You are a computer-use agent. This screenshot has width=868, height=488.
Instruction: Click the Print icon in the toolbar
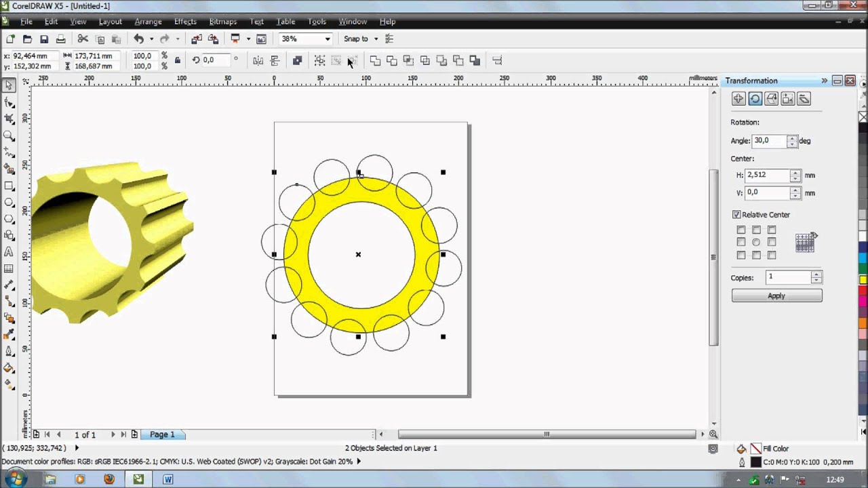60,39
